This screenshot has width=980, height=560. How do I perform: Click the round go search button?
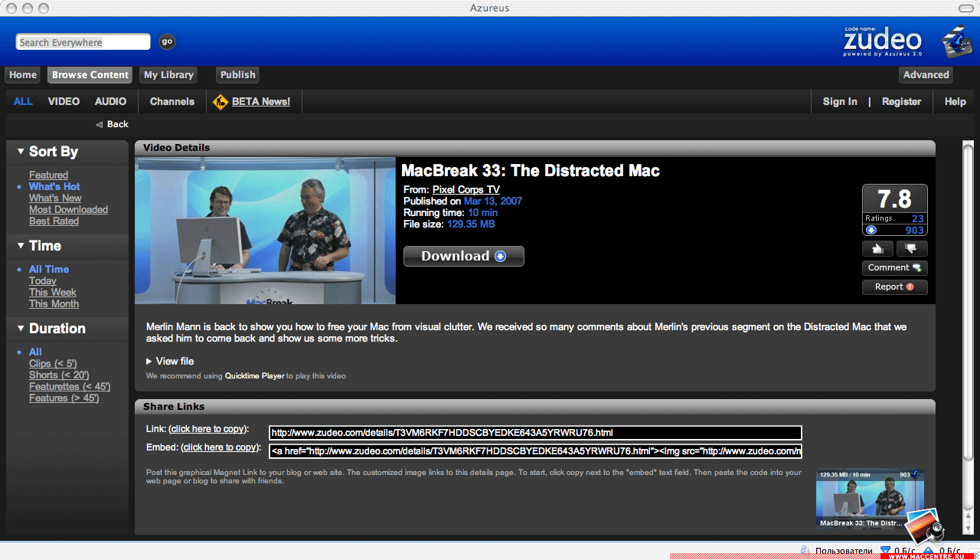pyautogui.click(x=167, y=42)
